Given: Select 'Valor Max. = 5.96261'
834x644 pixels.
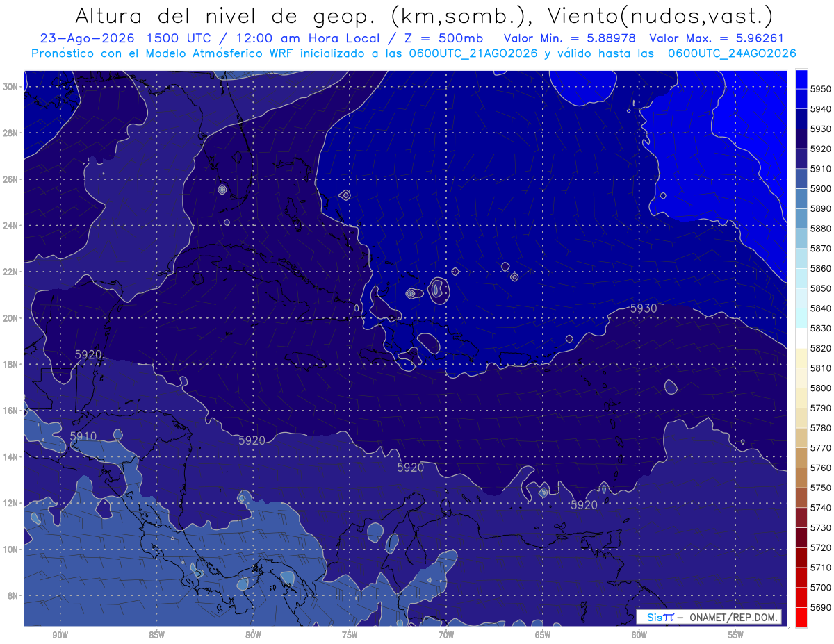Looking at the screenshot, I should pos(716,38).
